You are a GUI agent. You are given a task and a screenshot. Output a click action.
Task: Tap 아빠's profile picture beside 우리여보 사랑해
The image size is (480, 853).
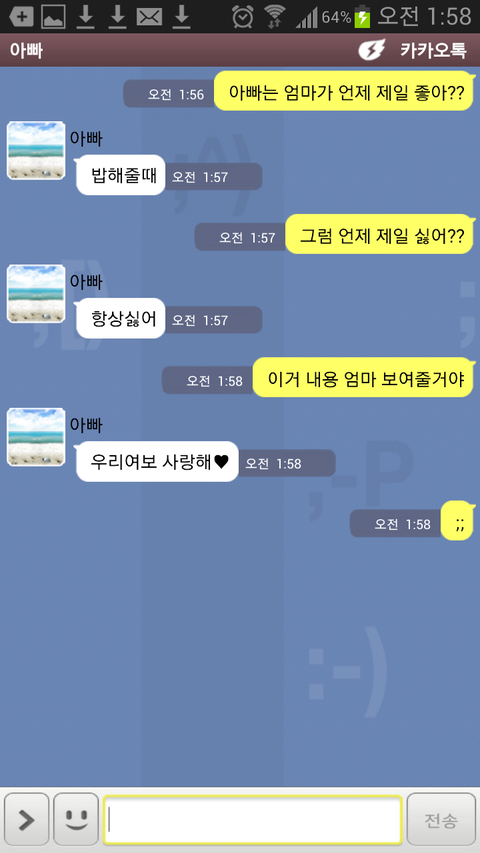pyautogui.click(x=36, y=437)
